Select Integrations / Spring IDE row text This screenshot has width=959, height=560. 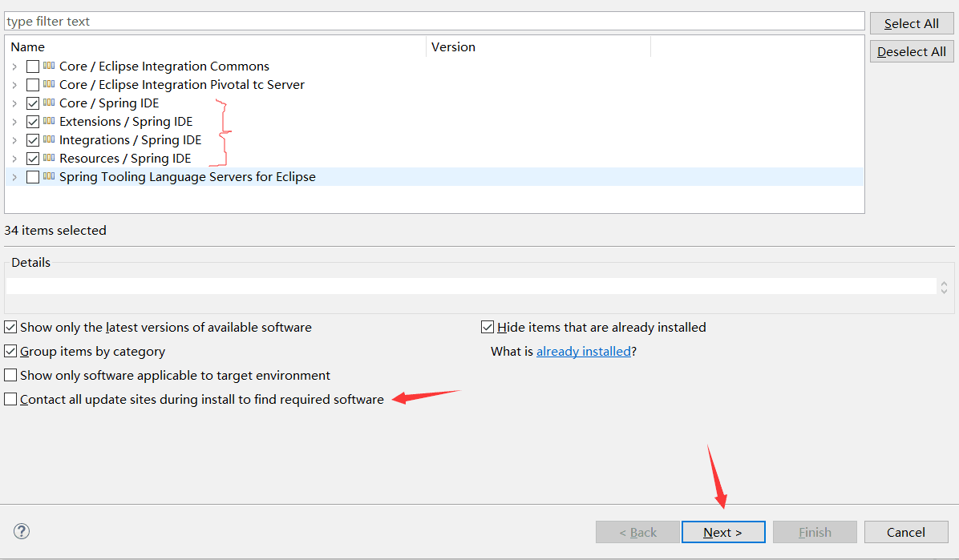click(x=130, y=140)
